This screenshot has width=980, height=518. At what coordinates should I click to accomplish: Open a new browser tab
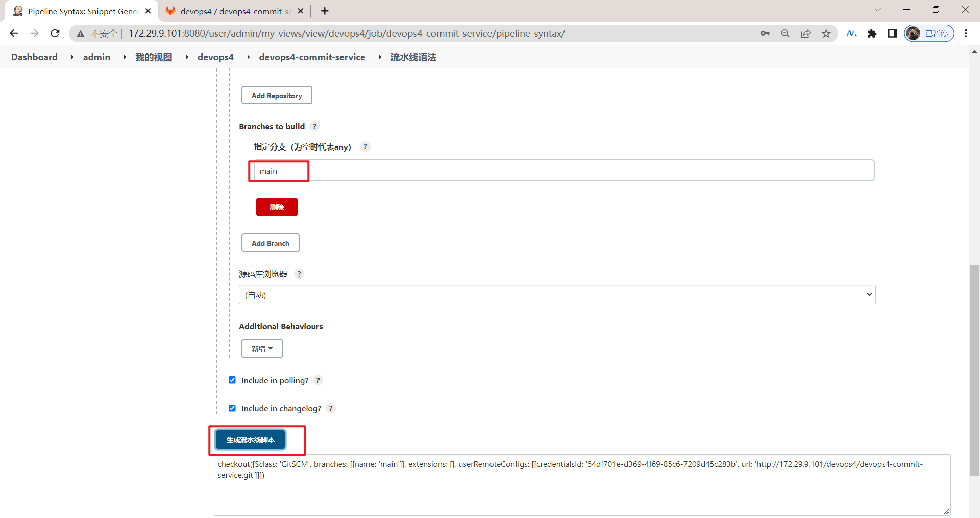[325, 11]
